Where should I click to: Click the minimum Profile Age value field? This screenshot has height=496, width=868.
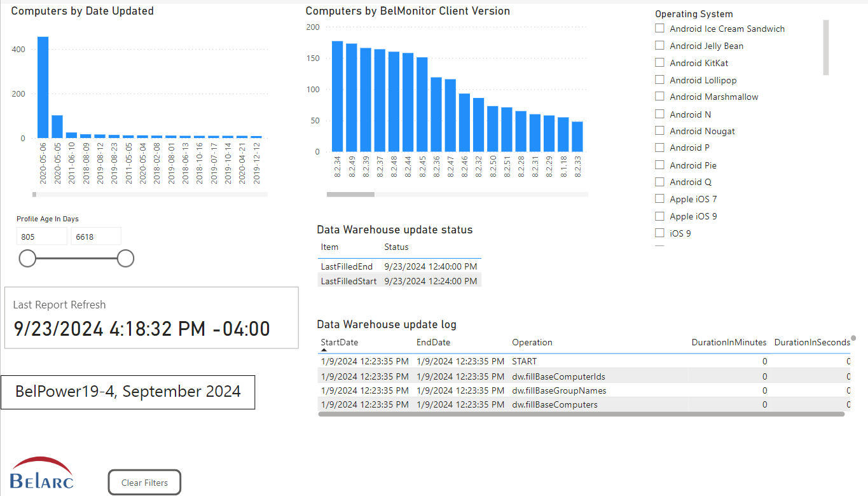pos(41,237)
